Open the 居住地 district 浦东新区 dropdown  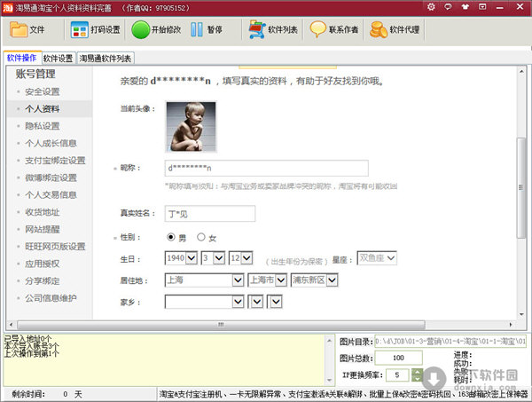(332, 280)
